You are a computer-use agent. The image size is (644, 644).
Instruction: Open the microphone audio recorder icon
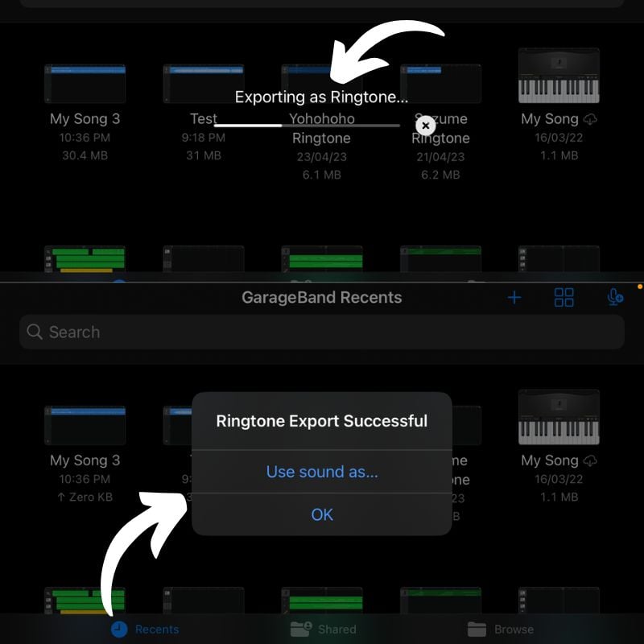[x=615, y=297]
